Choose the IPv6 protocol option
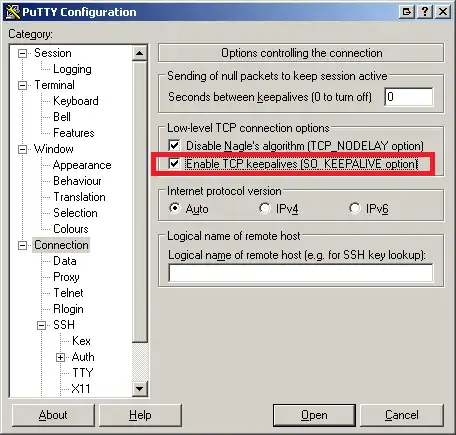Viewport: 456px width, 435px height. 354,208
